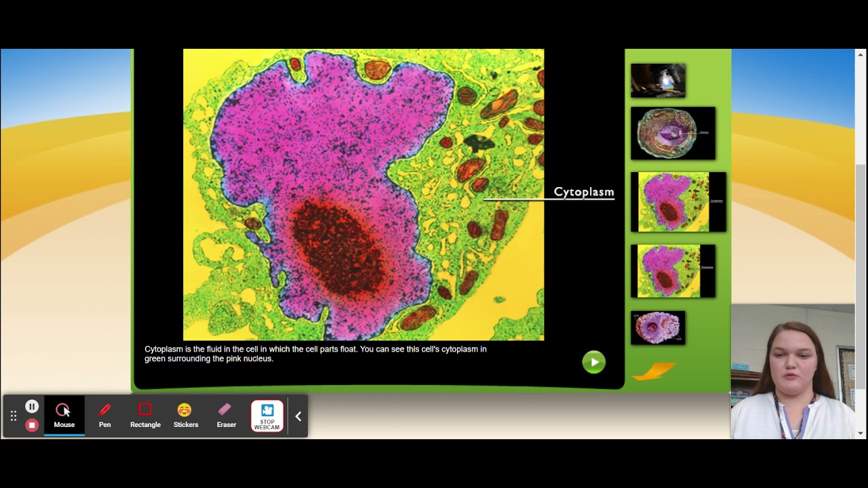
Task: Play the slide narration with green play button
Action: (x=594, y=362)
